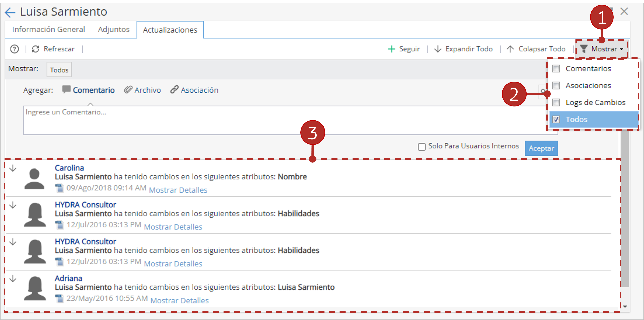Expand Adriana's update entry arrow
The height and width of the screenshot is (320, 644).
[x=13, y=279]
